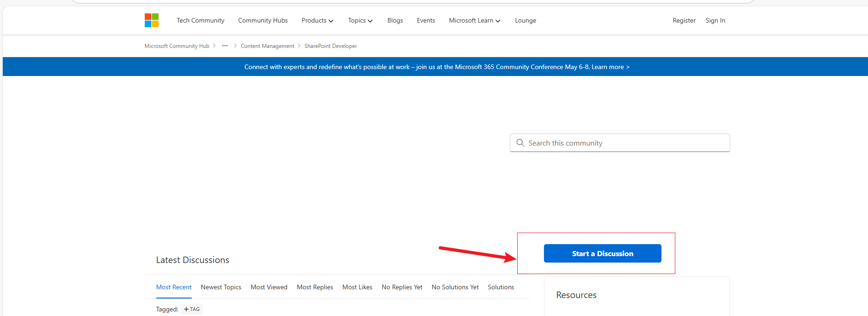Expand the Products dropdown
Screen dimensions: 868x316
(x=318, y=20)
